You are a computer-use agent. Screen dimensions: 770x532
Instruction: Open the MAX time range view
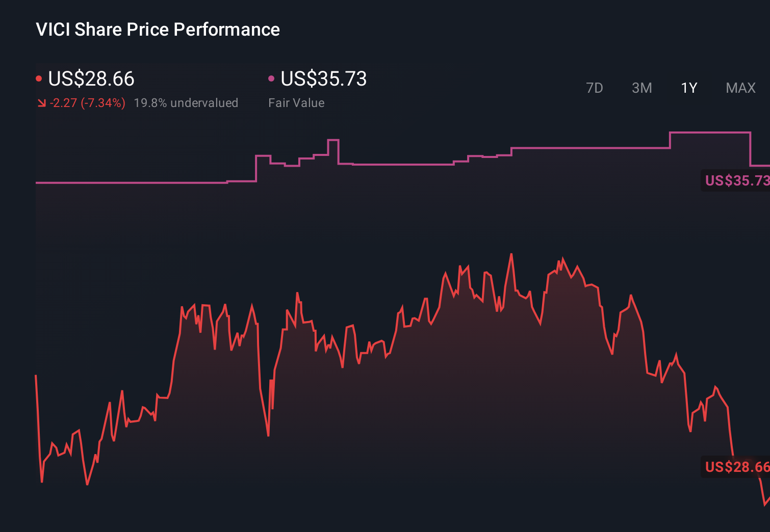pos(740,88)
